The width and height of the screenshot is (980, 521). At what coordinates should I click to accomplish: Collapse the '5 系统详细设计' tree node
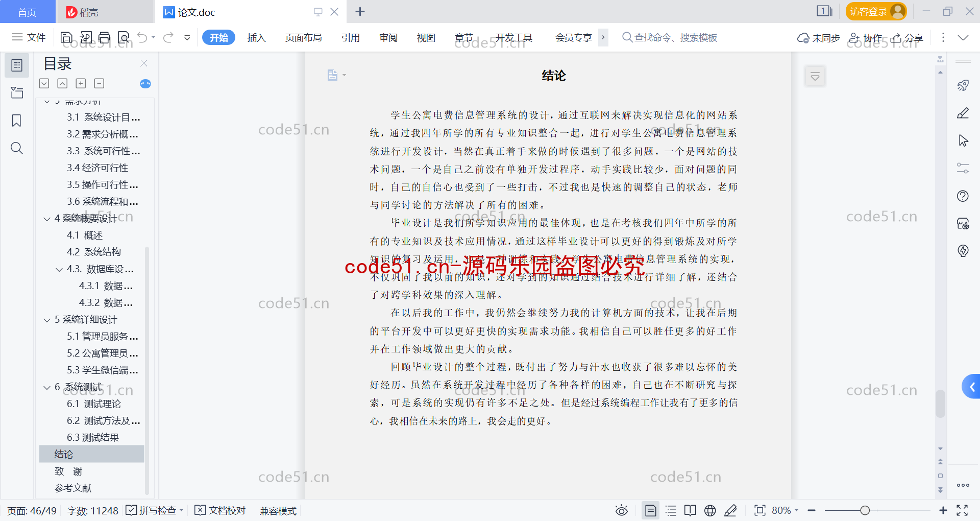click(x=46, y=320)
